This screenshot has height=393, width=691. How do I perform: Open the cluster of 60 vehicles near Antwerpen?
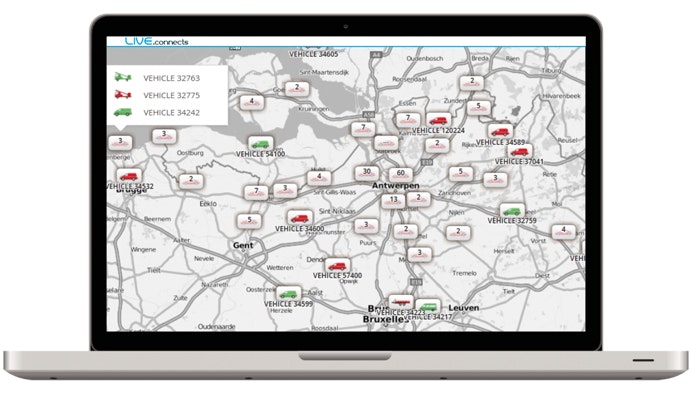401,174
